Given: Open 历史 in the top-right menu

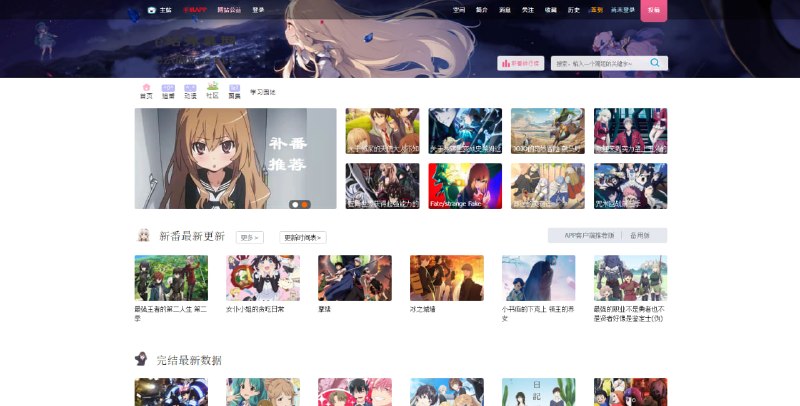Looking at the screenshot, I should pyautogui.click(x=573, y=10).
